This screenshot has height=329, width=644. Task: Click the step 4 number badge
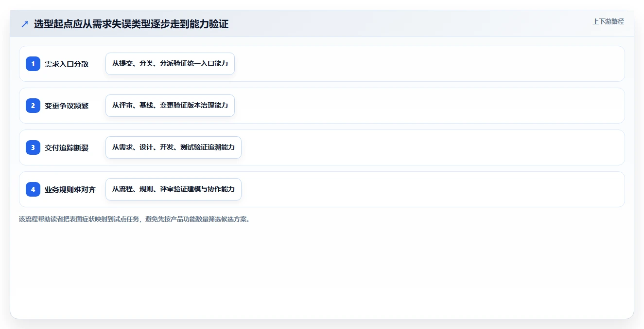(33, 189)
